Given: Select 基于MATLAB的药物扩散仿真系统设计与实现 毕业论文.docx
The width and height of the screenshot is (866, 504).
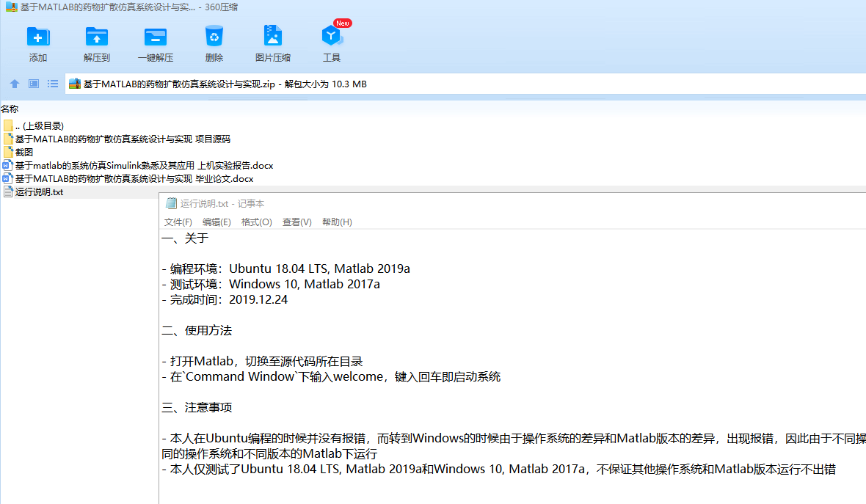Looking at the screenshot, I should click(x=134, y=179).
